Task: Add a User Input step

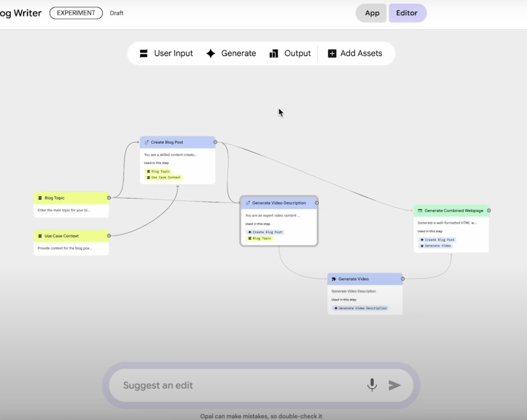Action: (x=166, y=53)
